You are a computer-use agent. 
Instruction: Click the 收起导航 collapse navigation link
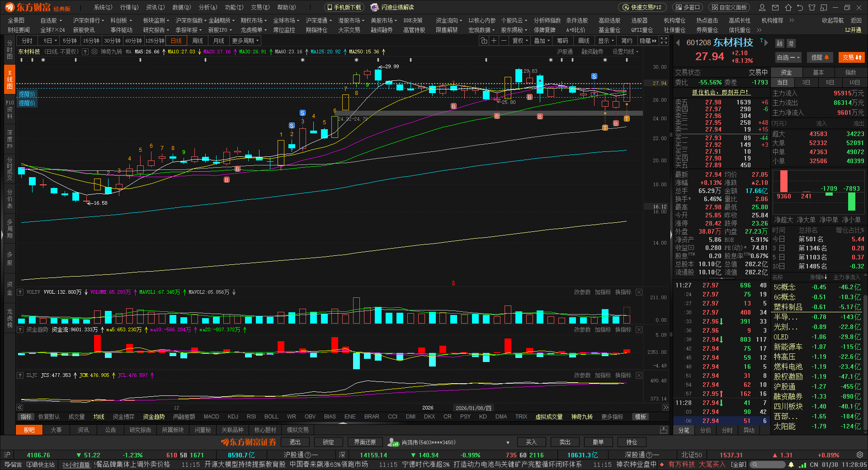click(833, 20)
